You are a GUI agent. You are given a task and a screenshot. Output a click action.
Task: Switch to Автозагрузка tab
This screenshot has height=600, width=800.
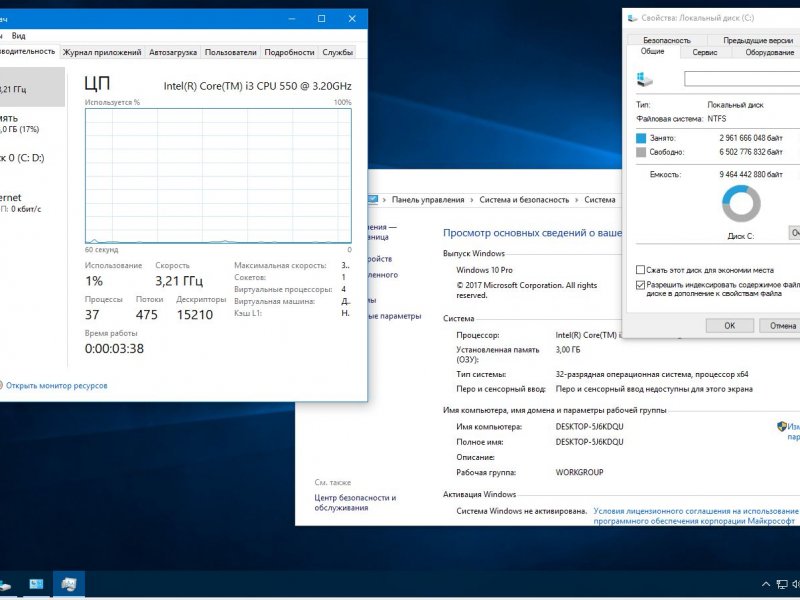coord(173,52)
